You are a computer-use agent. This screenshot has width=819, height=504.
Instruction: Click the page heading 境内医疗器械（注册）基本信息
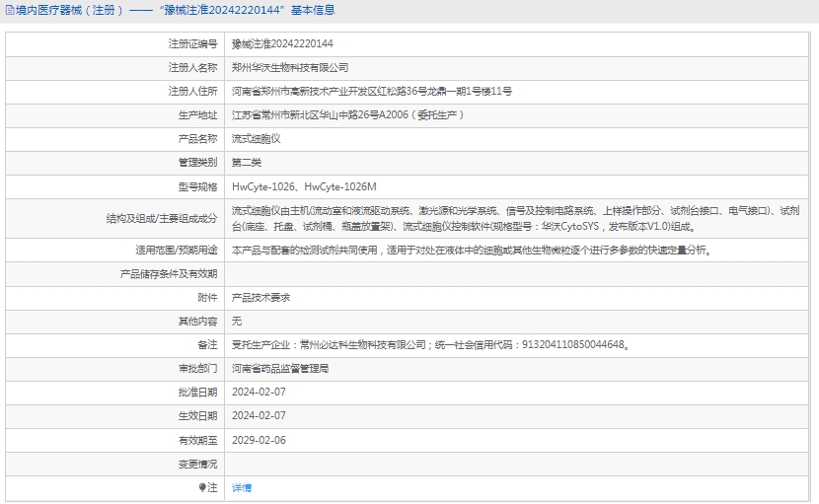pos(175,11)
